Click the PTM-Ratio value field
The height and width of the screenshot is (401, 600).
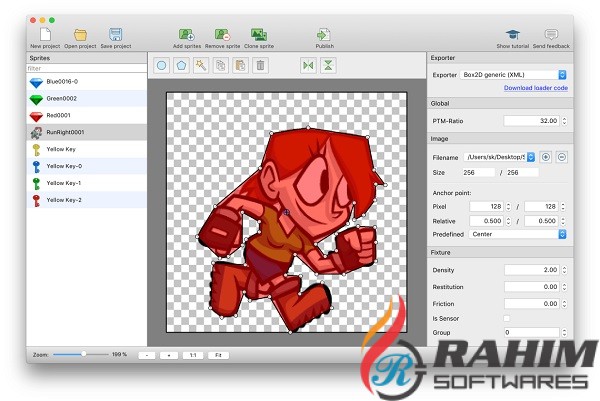[x=532, y=121]
